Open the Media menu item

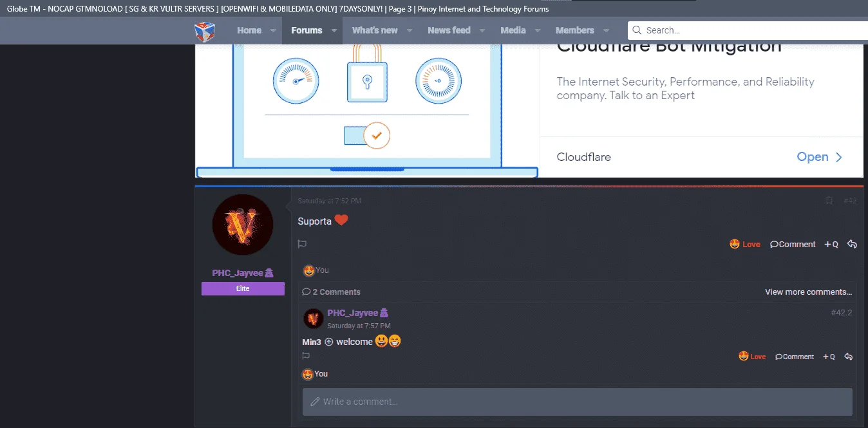coord(513,30)
